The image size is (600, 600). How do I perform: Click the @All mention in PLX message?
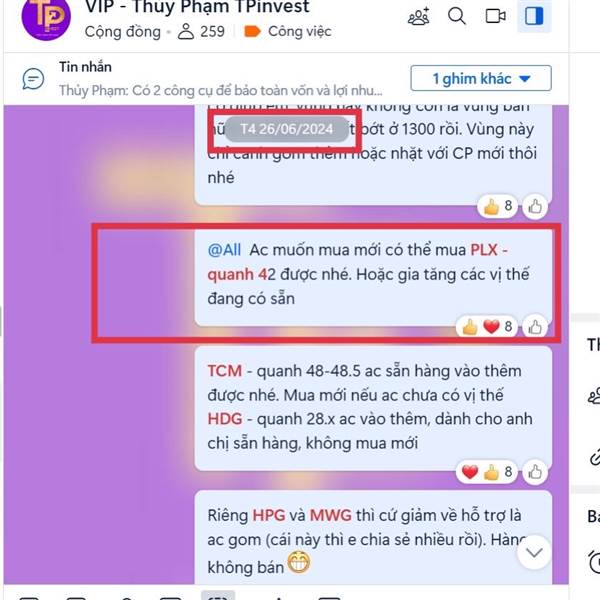pos(224,250)
